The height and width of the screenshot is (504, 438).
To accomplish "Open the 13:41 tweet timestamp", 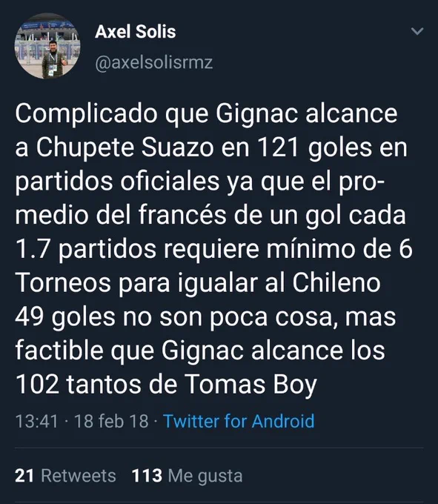I will pyautogui.click(x=36, y=421).
